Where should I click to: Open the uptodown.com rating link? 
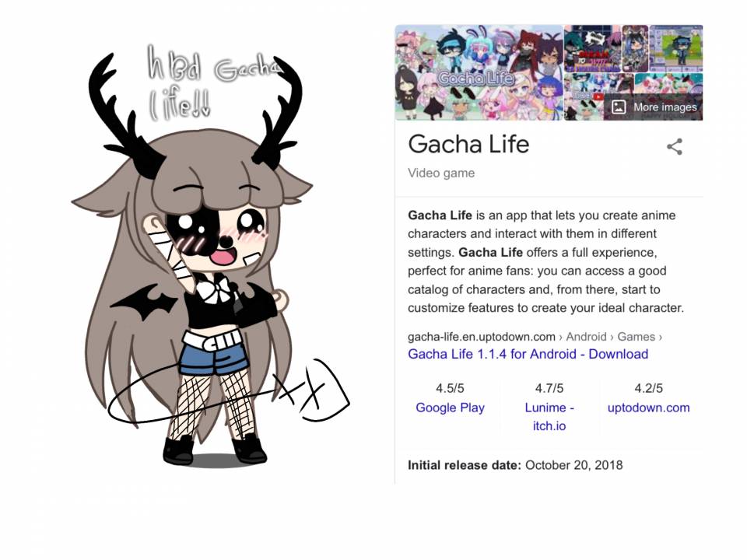tap(648, 408)
